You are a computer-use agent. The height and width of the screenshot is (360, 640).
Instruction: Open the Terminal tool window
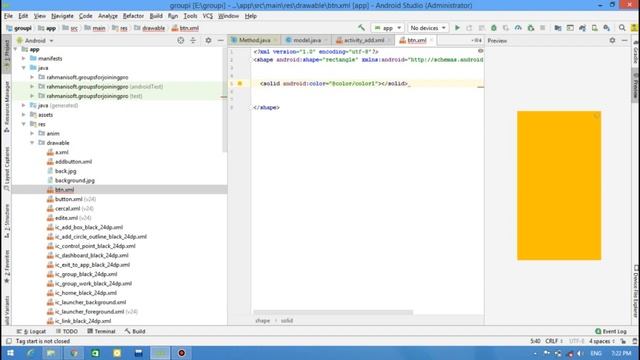tap(101, 331)
